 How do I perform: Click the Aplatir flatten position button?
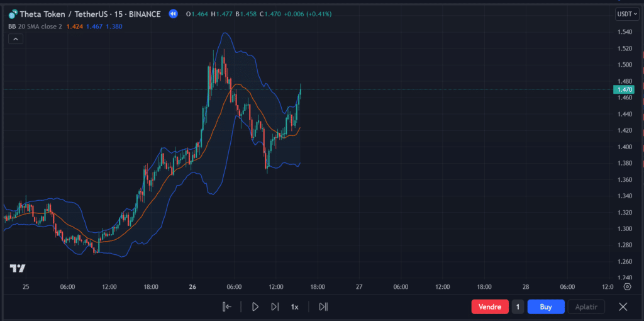coord(587,307)
